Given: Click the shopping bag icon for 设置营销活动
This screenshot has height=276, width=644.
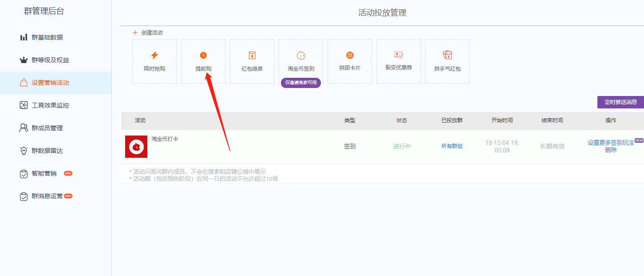Looking at the screenshot, I should tap(24, 83).
